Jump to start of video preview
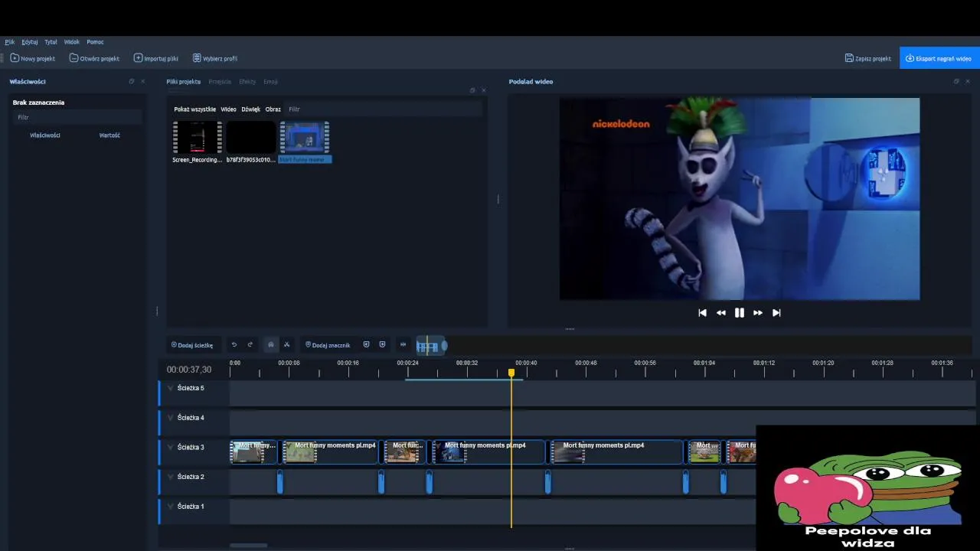The image size is (980, 551). tap(702, 313)
